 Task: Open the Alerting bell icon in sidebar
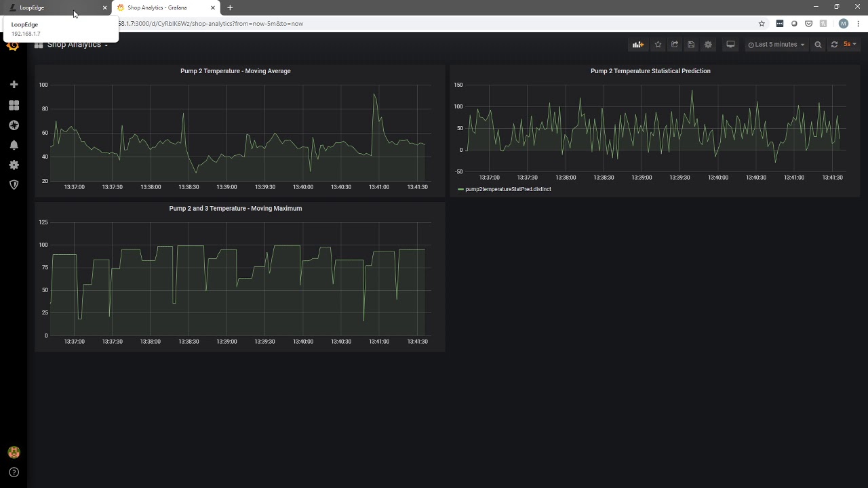click(14, 145)
